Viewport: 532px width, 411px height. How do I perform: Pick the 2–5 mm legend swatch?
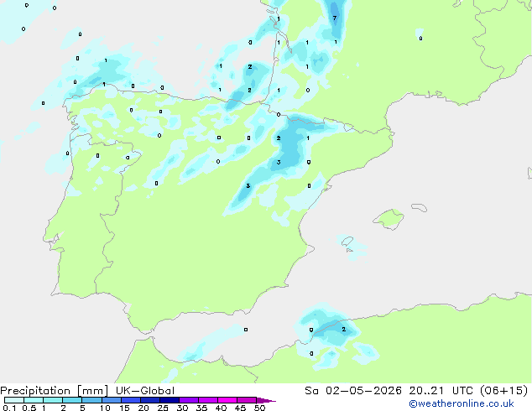[72, 400]
